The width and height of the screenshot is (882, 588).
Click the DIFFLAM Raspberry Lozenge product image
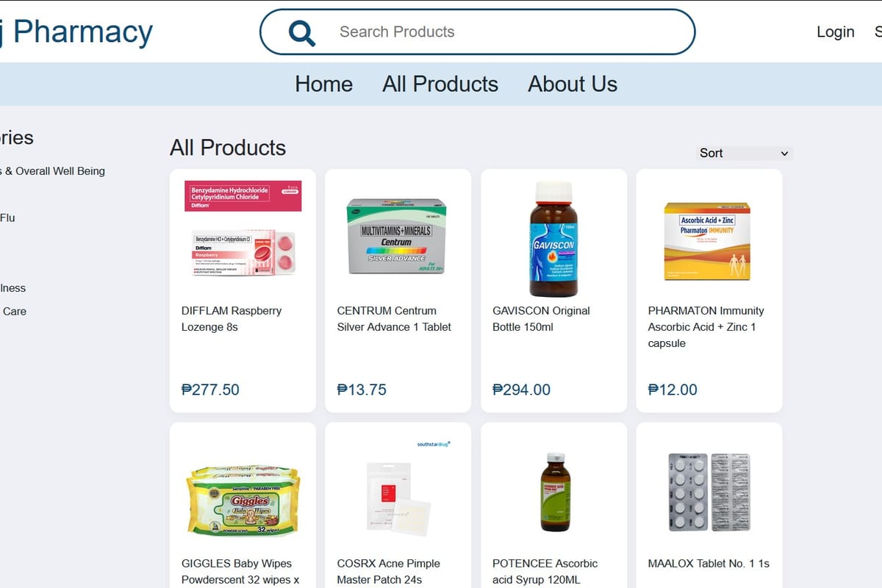coord(243,229)
